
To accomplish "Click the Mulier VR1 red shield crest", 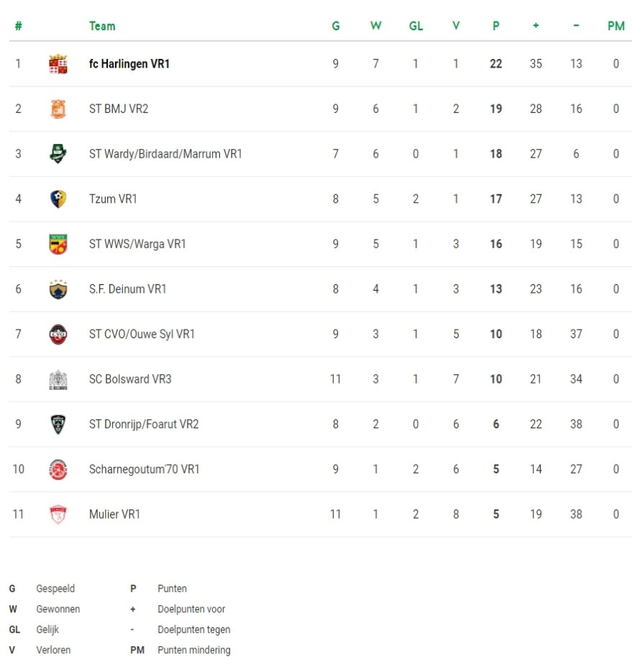I will 58,514.
